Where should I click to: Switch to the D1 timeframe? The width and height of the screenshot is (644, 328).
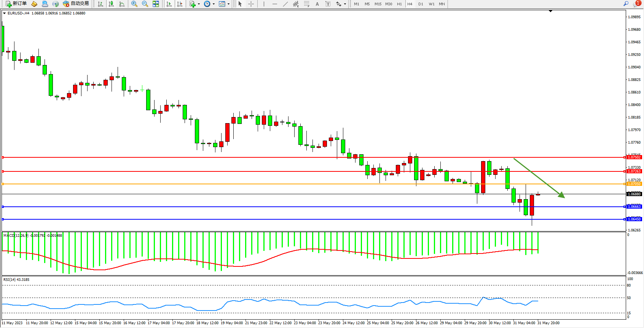[421, 4]
